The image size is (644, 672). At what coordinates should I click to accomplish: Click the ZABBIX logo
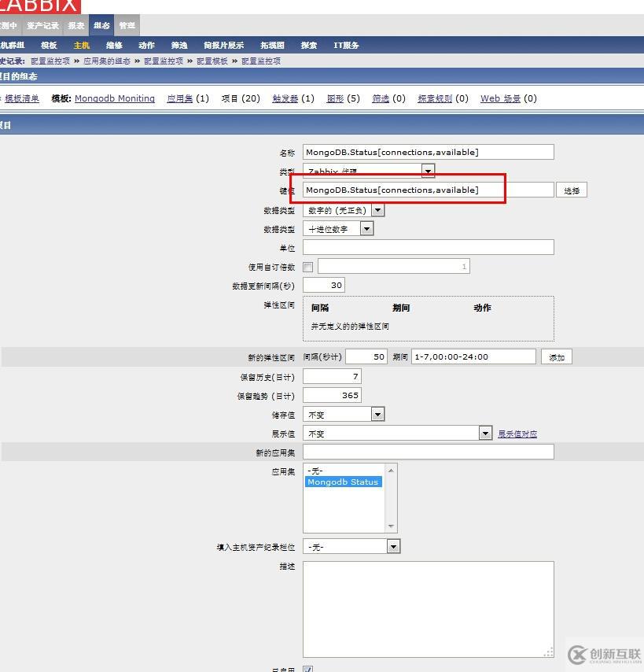[x=40, y=6]
